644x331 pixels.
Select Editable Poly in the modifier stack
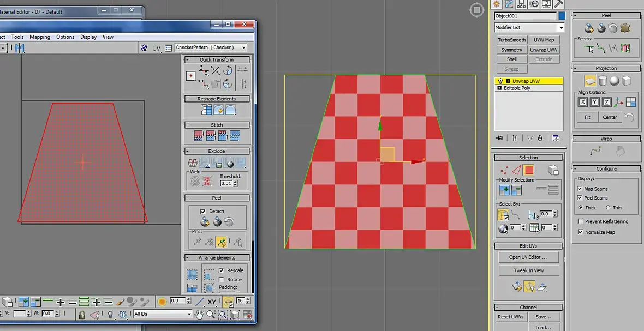517,88
